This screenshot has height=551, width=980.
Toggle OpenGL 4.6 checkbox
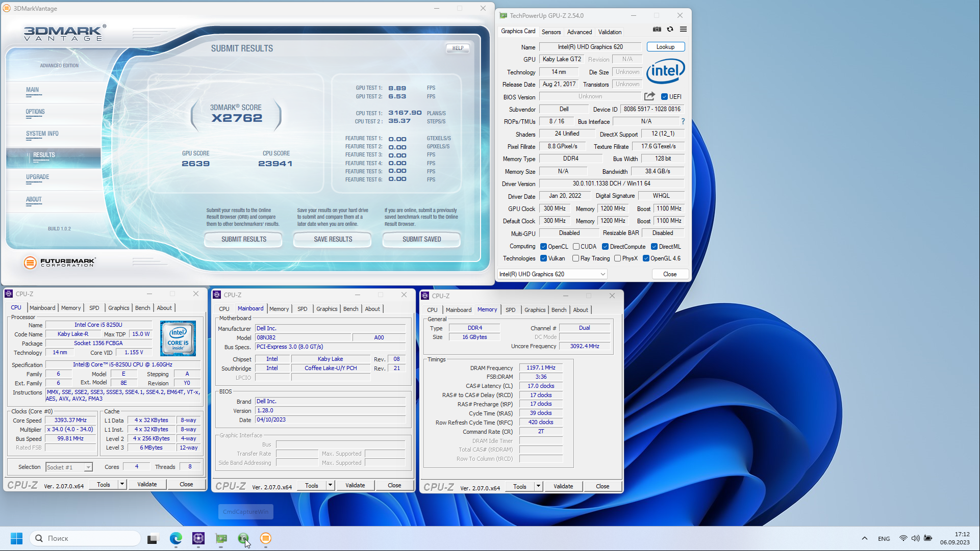click(646, 258)
